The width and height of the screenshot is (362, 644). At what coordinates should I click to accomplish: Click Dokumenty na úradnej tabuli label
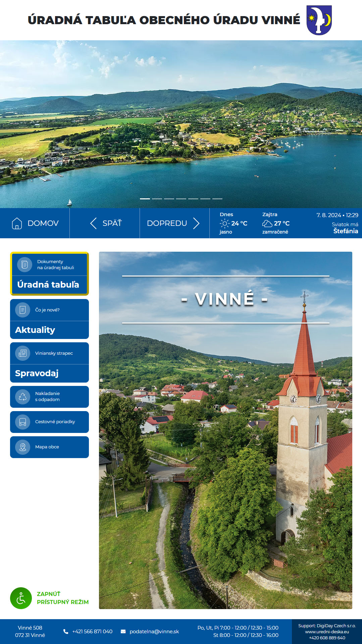[56, 264]
